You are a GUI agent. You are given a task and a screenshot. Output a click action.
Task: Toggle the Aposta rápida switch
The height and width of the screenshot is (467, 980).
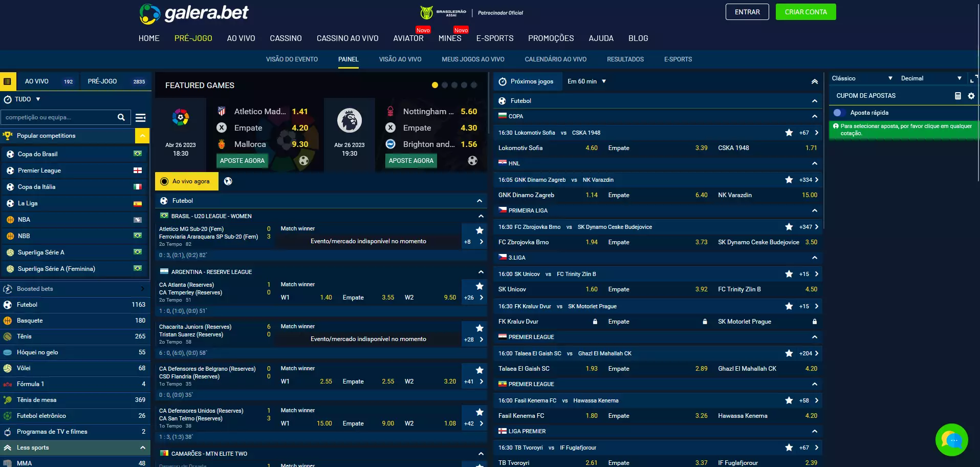pos(838,113)
